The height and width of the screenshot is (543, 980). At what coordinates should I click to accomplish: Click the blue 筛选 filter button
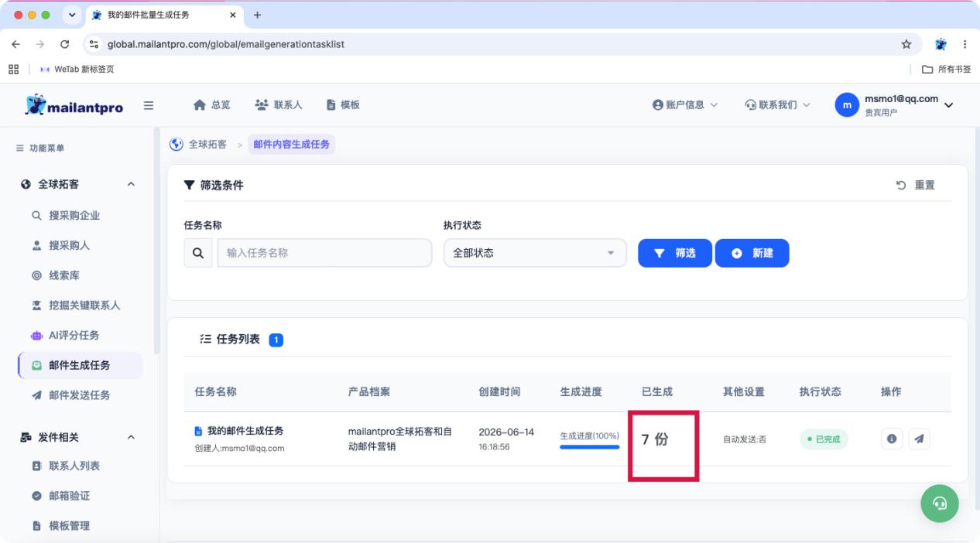click(675, 253)
